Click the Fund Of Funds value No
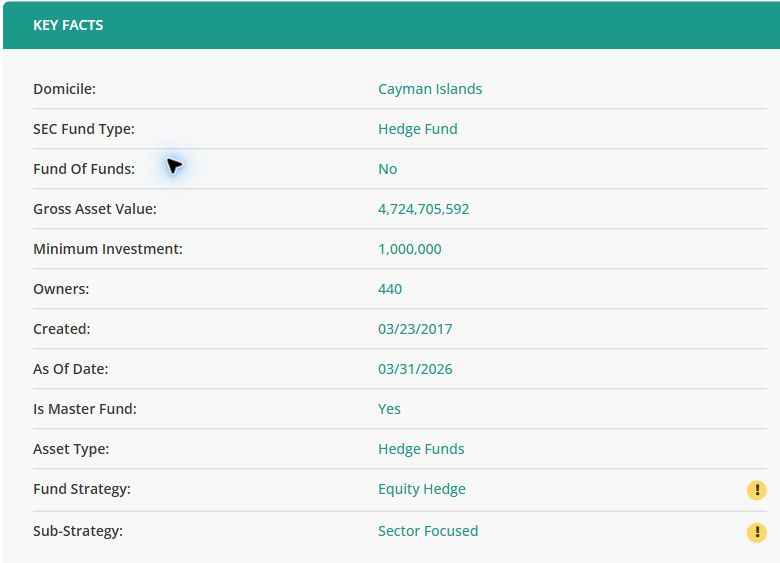This screenshot has width=780, height=563. tap(387, 169)
